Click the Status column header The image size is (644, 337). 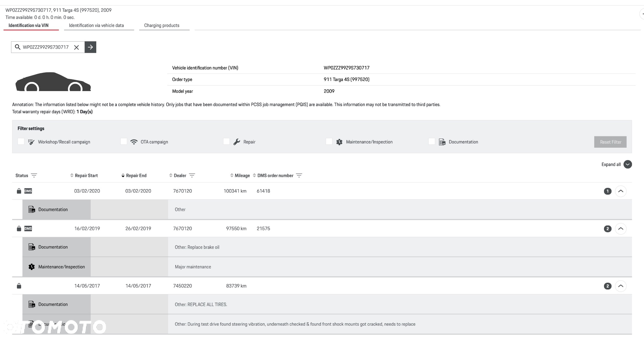[x=22, y=176]
